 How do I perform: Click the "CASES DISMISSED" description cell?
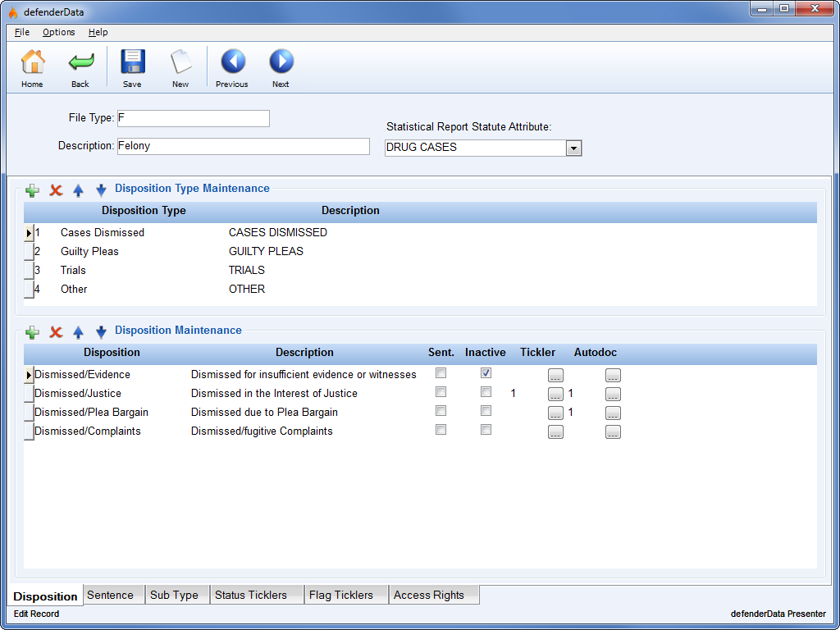[x=277, y=232]
